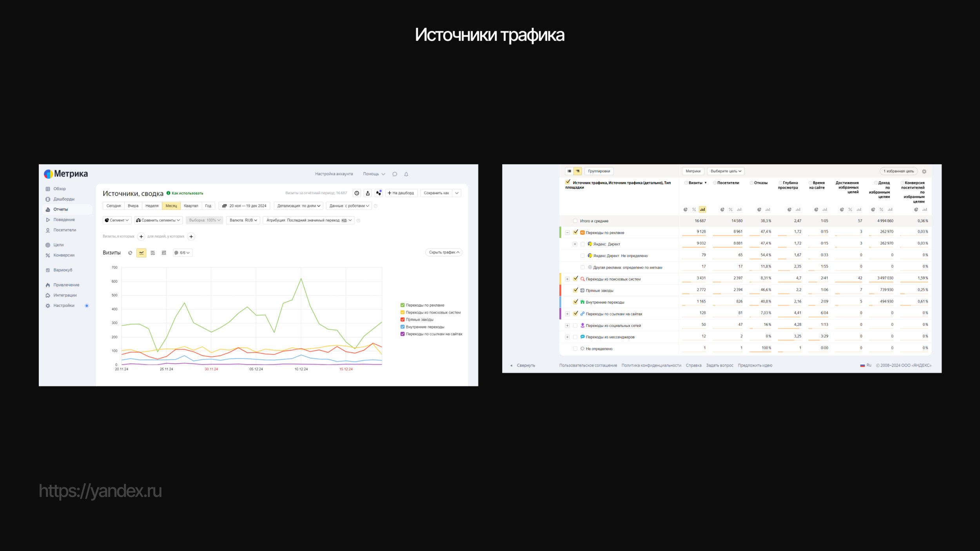Image resolution: width=980 pixels, height=551 pixels.
Task: Open notifications bell icon
Action: [x=406, y=174]
